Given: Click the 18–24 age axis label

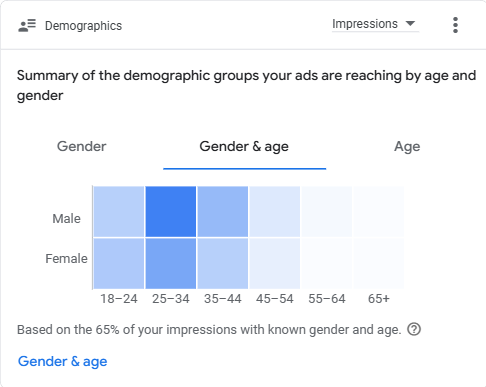Looking at the screenshot, I should [x=119, y=299].
